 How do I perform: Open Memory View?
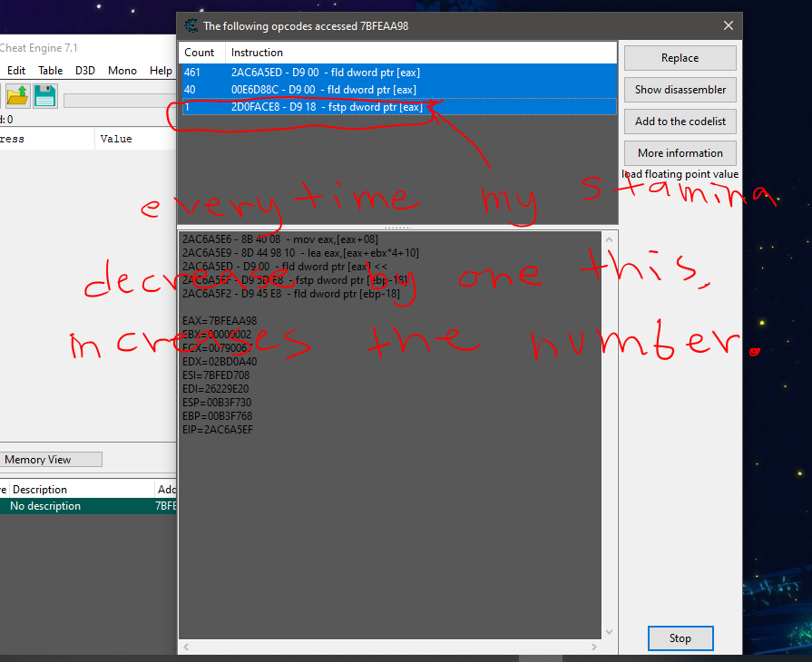50,460
